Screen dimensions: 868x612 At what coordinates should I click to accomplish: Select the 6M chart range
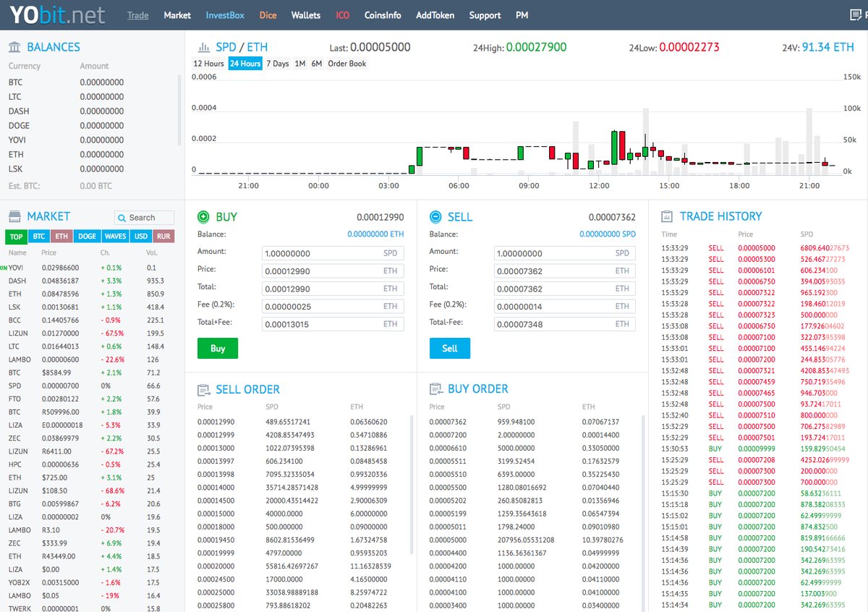click(317, 64)
